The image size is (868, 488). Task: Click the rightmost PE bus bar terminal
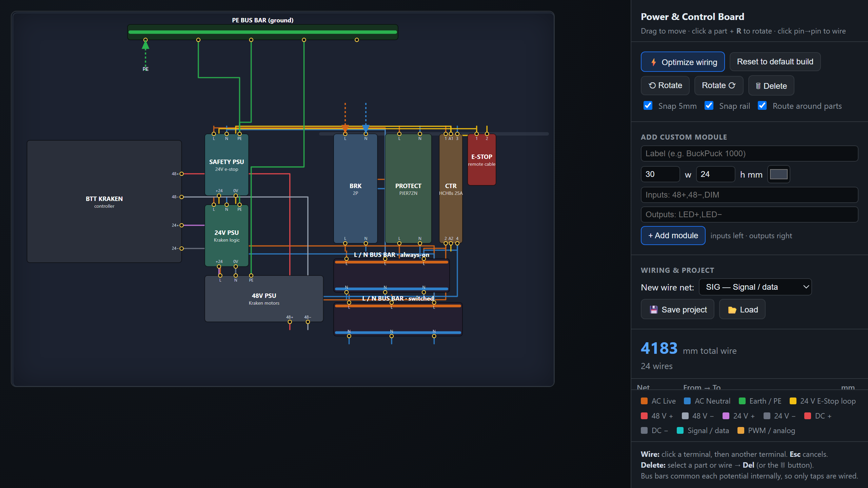pos(357,40)
